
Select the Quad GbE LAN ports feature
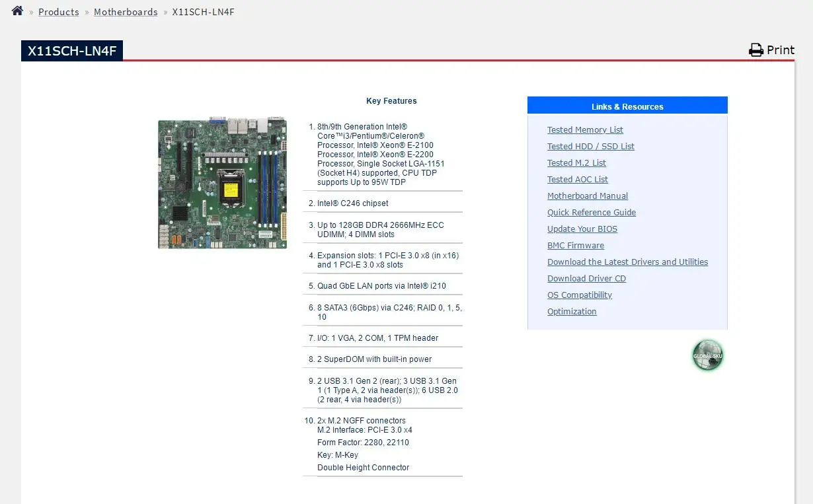click(381, 286)
